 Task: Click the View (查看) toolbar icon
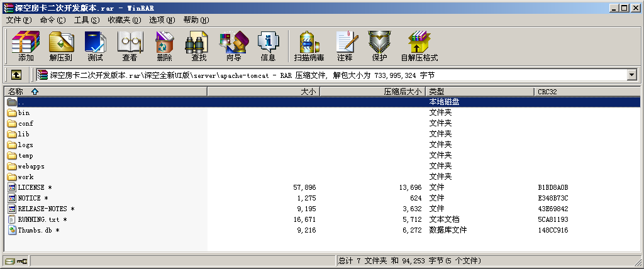tap(130, 46)
